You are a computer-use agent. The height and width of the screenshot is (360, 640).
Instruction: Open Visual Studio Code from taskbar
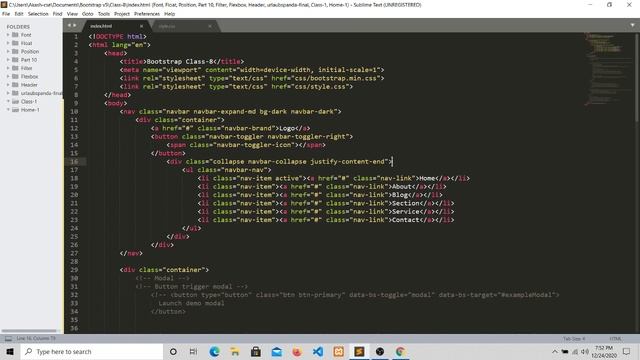(x=318, y=351)
